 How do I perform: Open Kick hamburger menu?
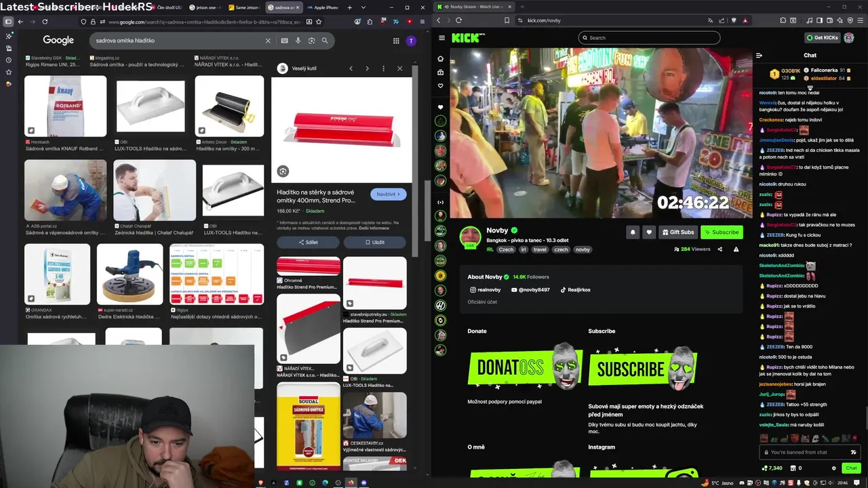coord(441,38)
